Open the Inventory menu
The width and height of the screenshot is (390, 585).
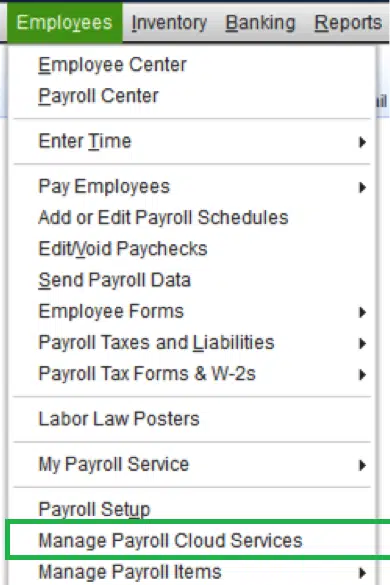coord(169,23)
